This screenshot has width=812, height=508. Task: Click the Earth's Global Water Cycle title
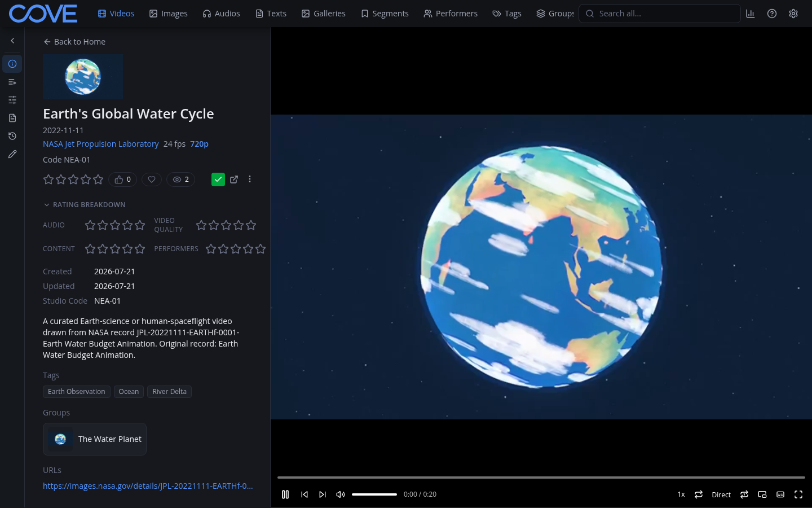click(129, 114)
